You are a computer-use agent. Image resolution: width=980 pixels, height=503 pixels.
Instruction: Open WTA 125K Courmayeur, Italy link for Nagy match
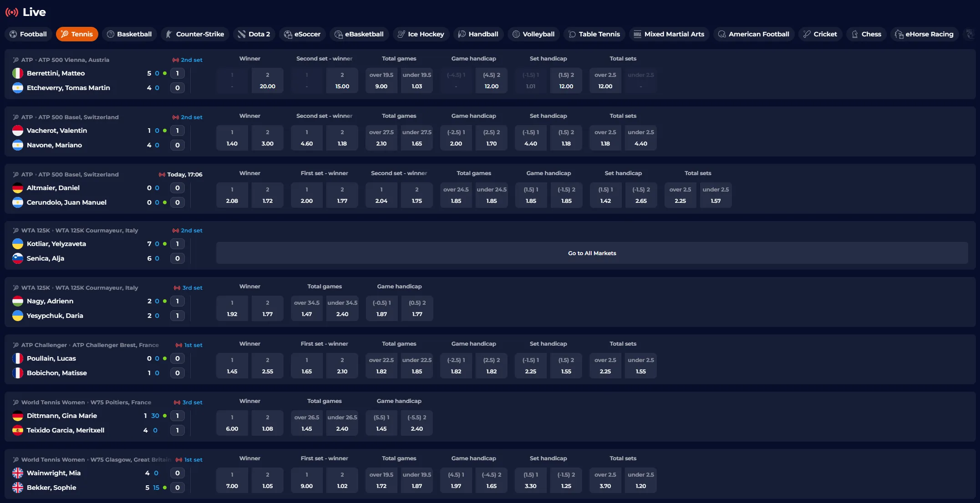click(96, 288)
